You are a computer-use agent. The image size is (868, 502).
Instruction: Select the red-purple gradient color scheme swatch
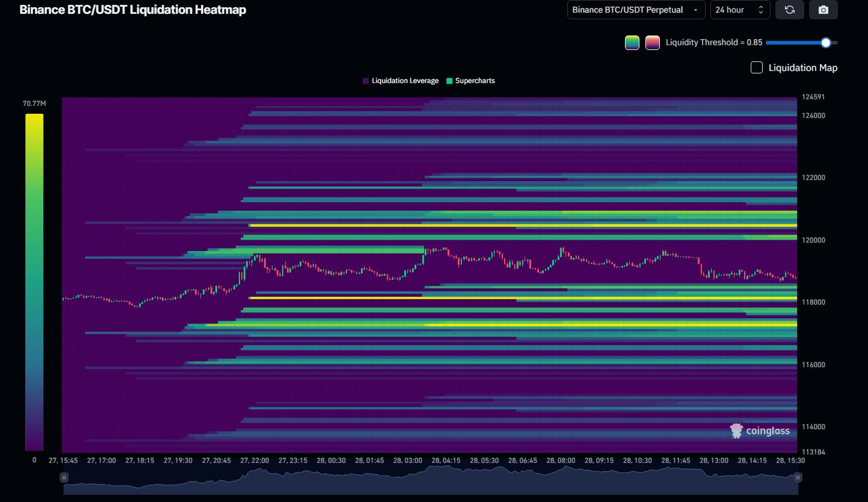(653, 42)
